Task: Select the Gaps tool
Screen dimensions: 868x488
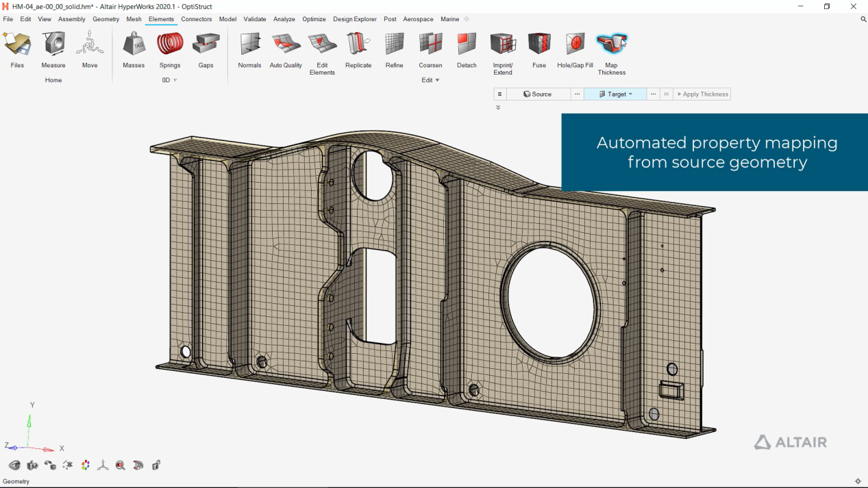Action: 206,50
